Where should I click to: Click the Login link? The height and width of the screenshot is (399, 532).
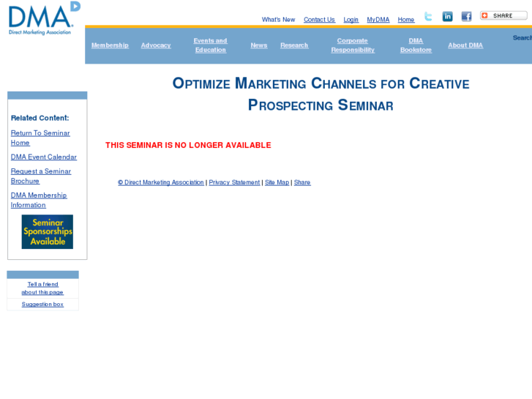[351, 19]
